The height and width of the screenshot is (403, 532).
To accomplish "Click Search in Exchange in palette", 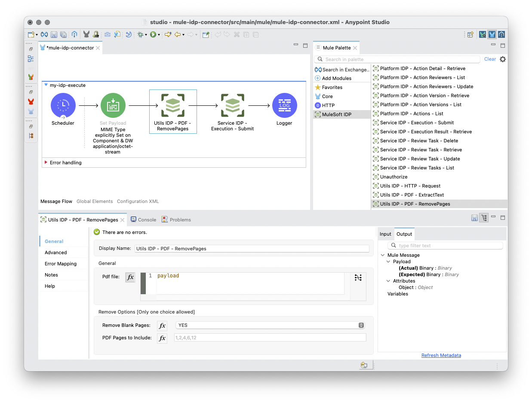I will coord(342,69).
